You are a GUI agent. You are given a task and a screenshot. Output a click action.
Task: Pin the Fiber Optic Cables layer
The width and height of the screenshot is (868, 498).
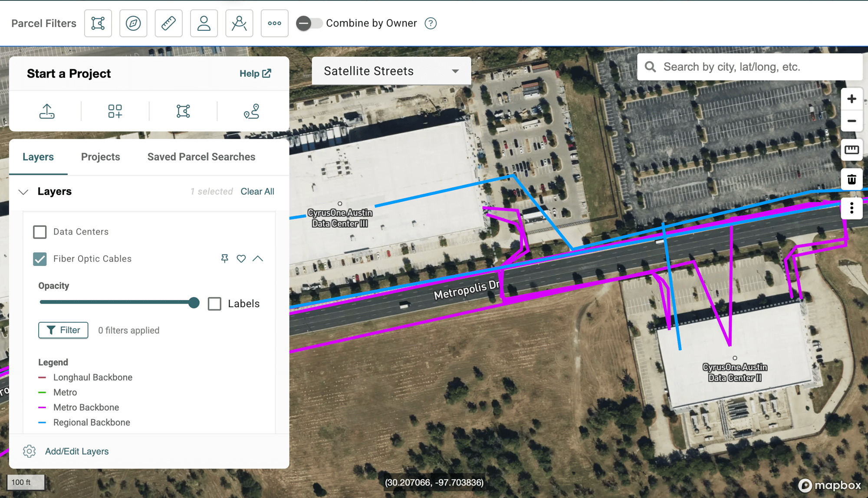pos(224,259)
